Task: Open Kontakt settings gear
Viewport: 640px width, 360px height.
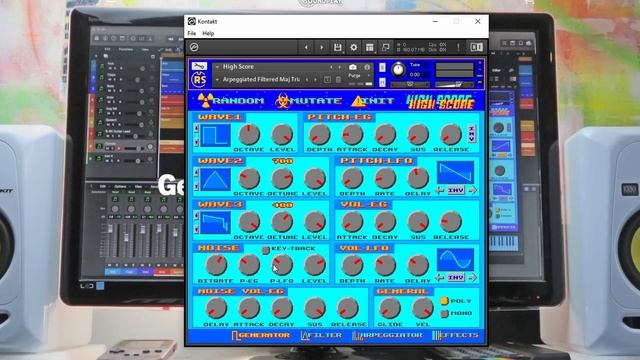Action: click(353, 47)
